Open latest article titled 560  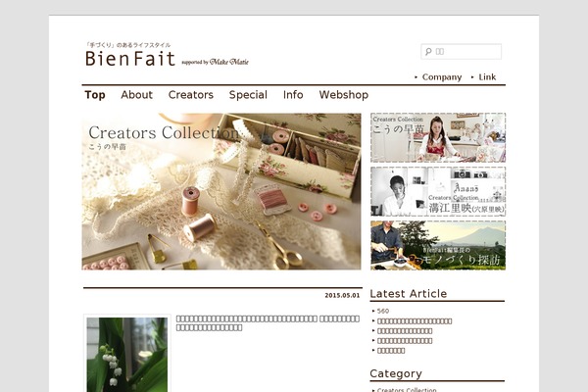coord(383,311)
